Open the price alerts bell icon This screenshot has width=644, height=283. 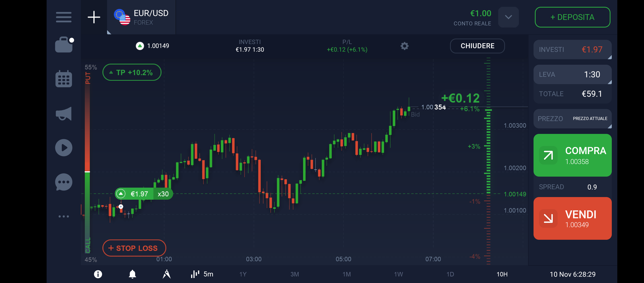click(132, 274)
